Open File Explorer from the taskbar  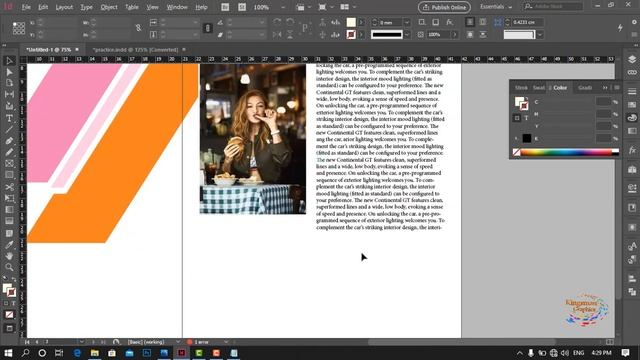[94, 353]
